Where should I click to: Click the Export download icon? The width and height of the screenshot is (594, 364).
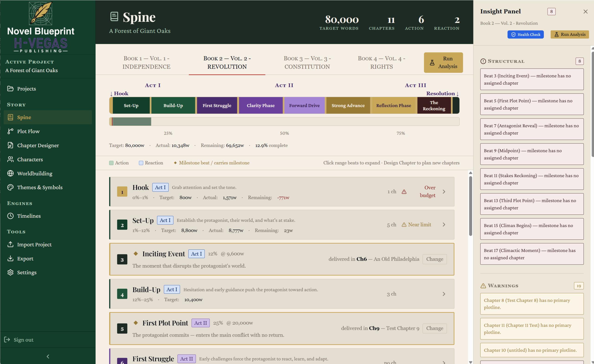(x=10, y=259)
